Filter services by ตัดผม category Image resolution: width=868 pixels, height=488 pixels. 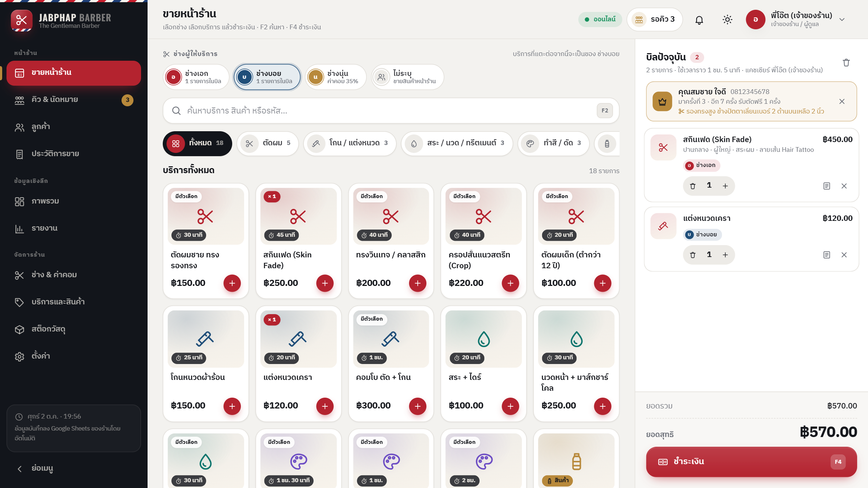(x=268, y=144)
